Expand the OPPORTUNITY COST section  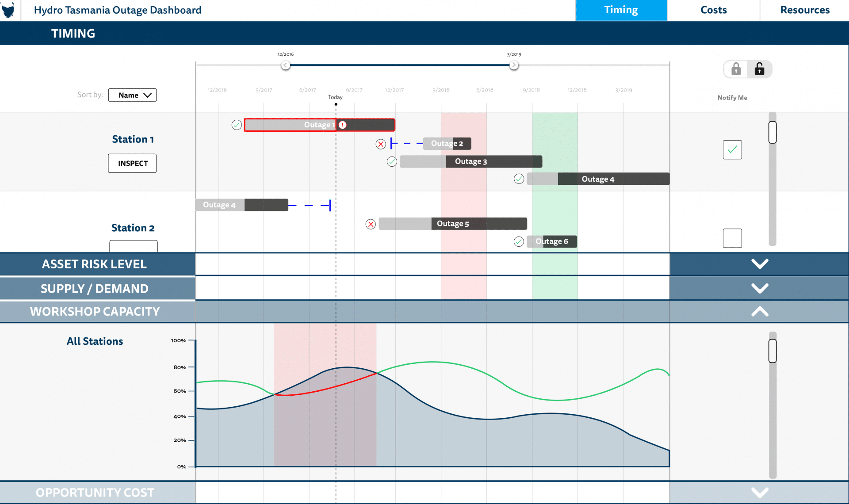tap(760, 492)
